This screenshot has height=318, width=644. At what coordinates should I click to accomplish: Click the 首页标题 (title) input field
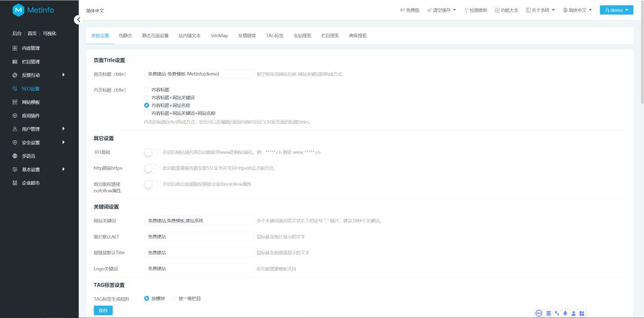point(199,74)
